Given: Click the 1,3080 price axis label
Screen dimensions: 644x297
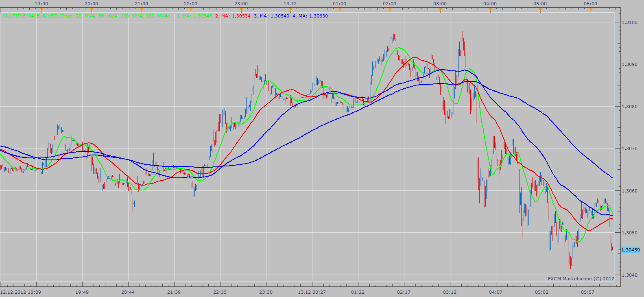Looking at the screenshot, I should [630, 107].
